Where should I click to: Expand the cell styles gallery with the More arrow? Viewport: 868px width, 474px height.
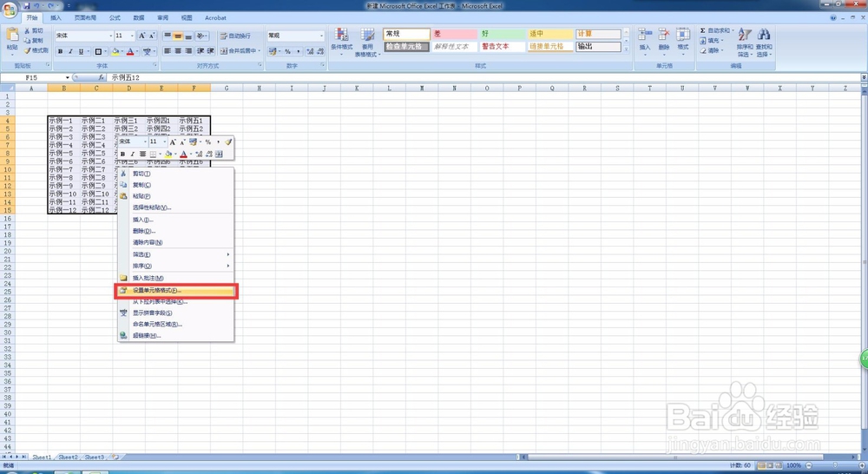[x=626, y=49]
